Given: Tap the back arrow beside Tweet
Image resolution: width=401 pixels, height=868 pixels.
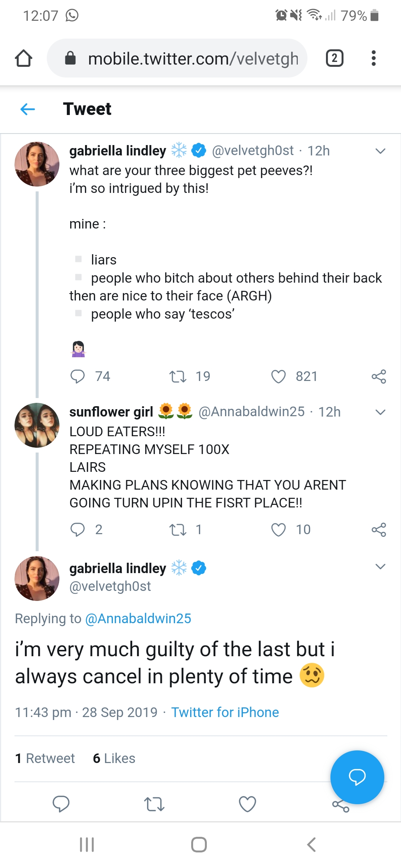Looking at the screenshot, I should pos(28,109).
